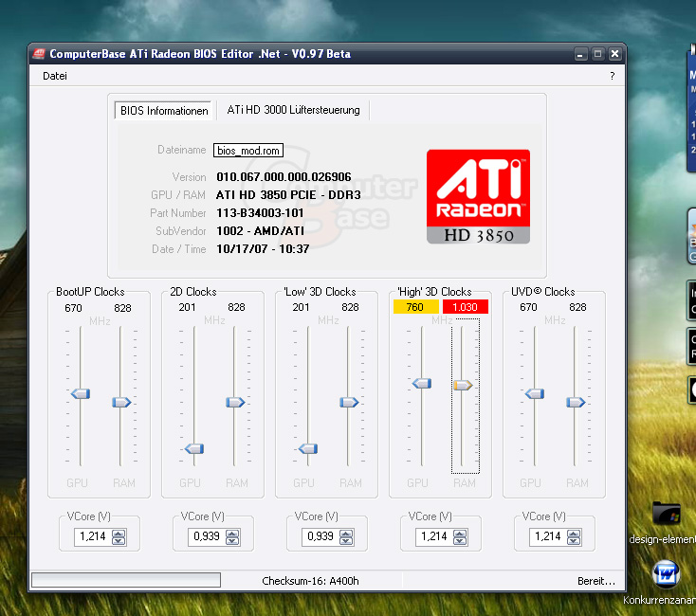Click the UVD Clocks GPU value 670
The width and height of the screenshot is (696, 616).
click(x=528, y=307)
